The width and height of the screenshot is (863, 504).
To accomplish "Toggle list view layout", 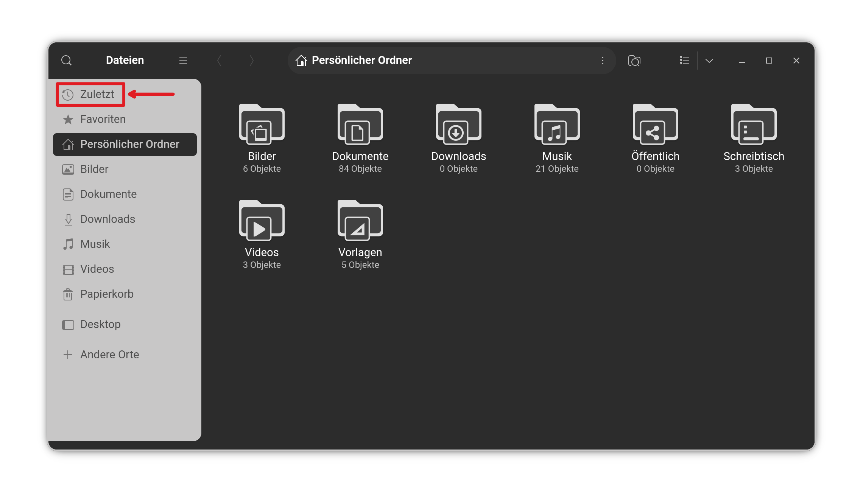I will click(684, 61).
